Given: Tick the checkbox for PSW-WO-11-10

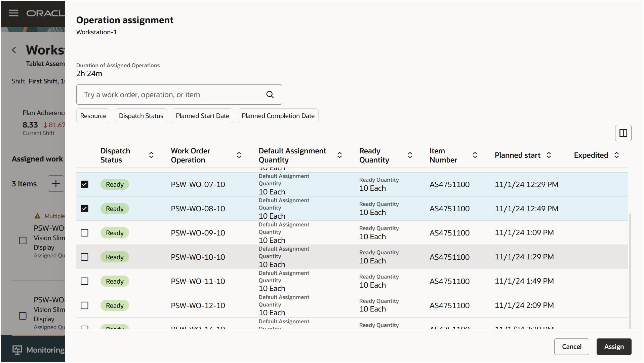Looking at the screenshot, I should point(84,281).
